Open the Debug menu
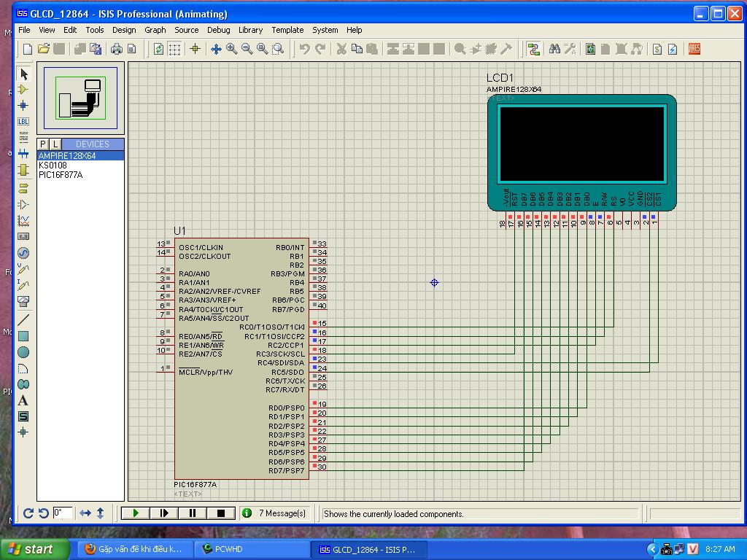Image resolution: width=747 pixels, height=560 pixels. [x=218, y=30]
